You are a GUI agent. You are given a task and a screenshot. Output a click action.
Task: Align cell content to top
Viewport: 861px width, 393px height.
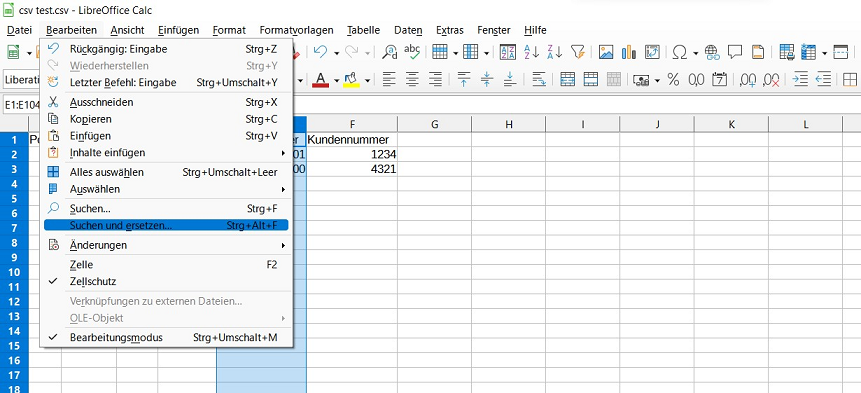464,80
